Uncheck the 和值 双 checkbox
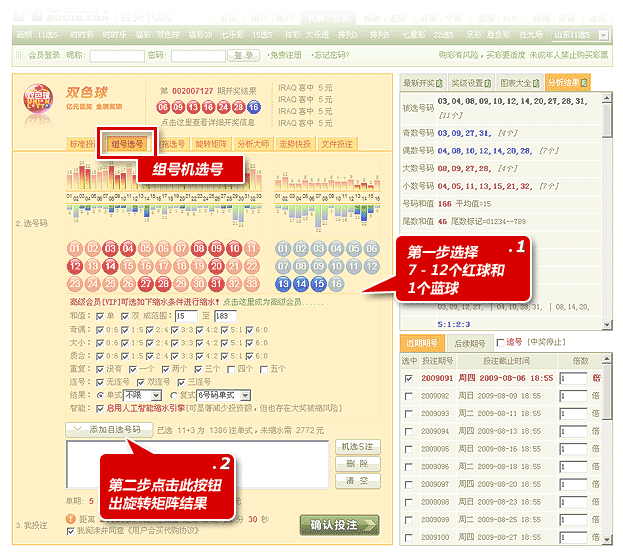 [125, 316]
